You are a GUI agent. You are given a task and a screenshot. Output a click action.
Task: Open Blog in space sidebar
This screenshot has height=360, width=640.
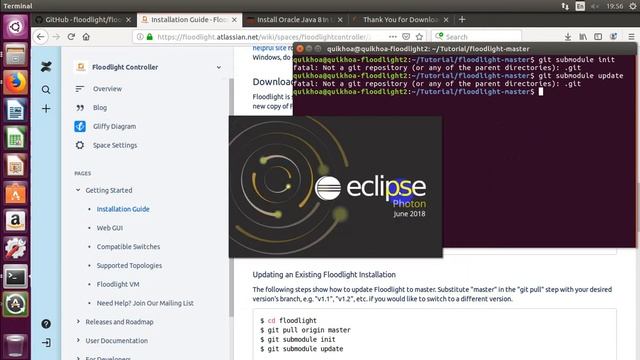100,108
